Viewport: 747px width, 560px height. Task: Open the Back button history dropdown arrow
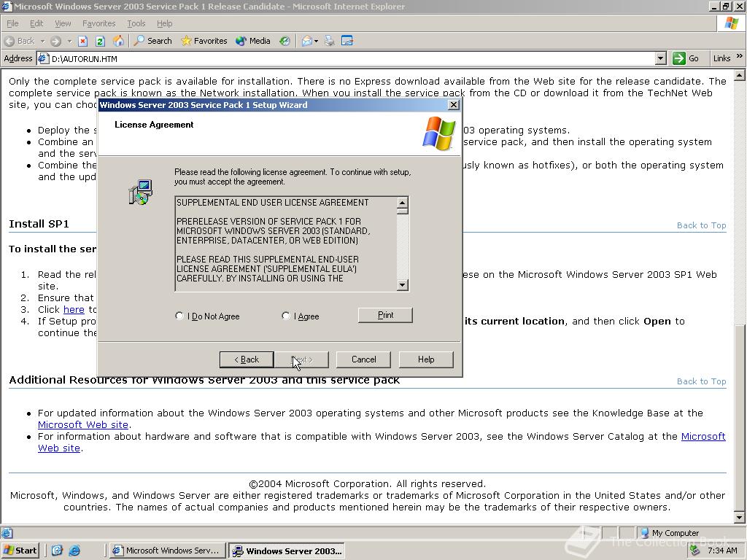[42, 41]
